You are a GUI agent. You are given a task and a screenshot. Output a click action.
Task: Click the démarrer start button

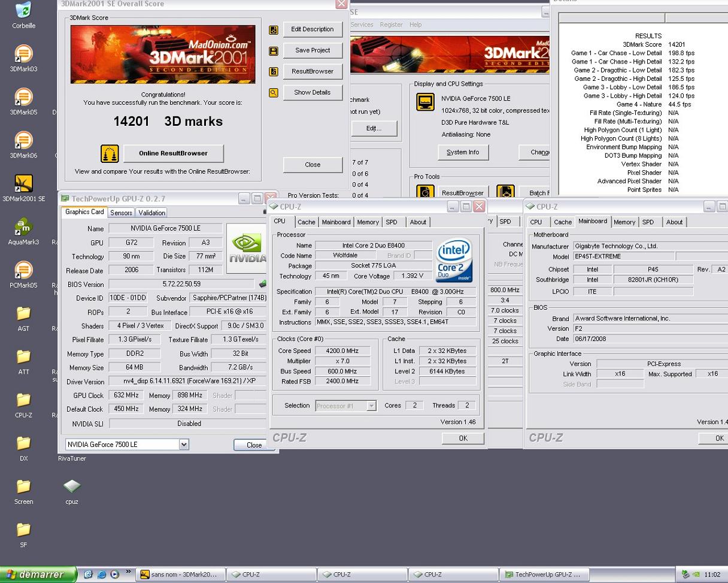coord(38,574)
